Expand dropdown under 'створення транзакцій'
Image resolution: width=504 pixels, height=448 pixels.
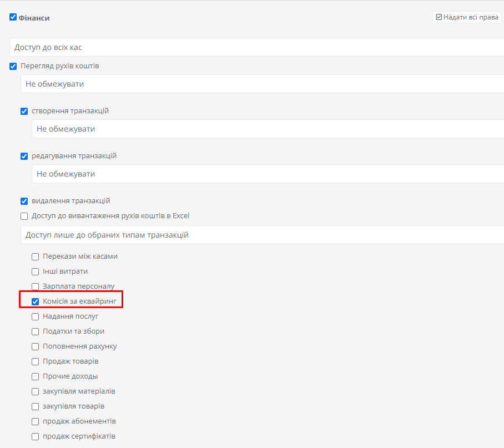click(x=268, y=129)
